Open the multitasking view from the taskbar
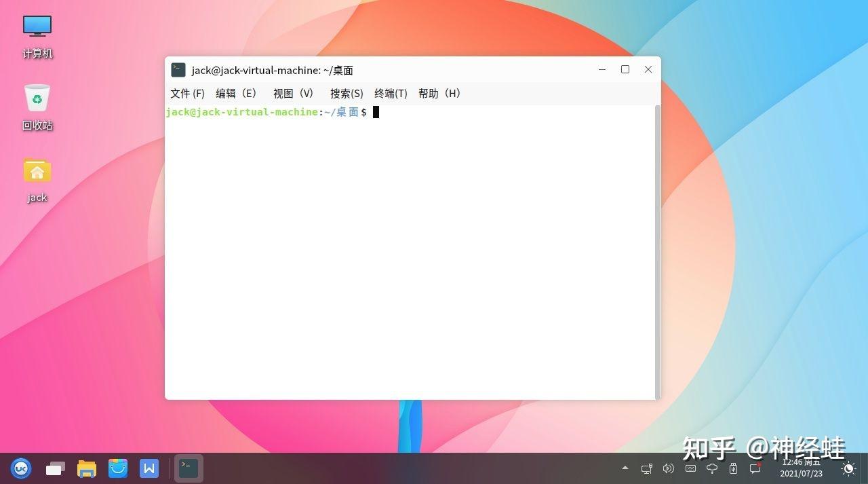868x484 pixels. [55, 468]
